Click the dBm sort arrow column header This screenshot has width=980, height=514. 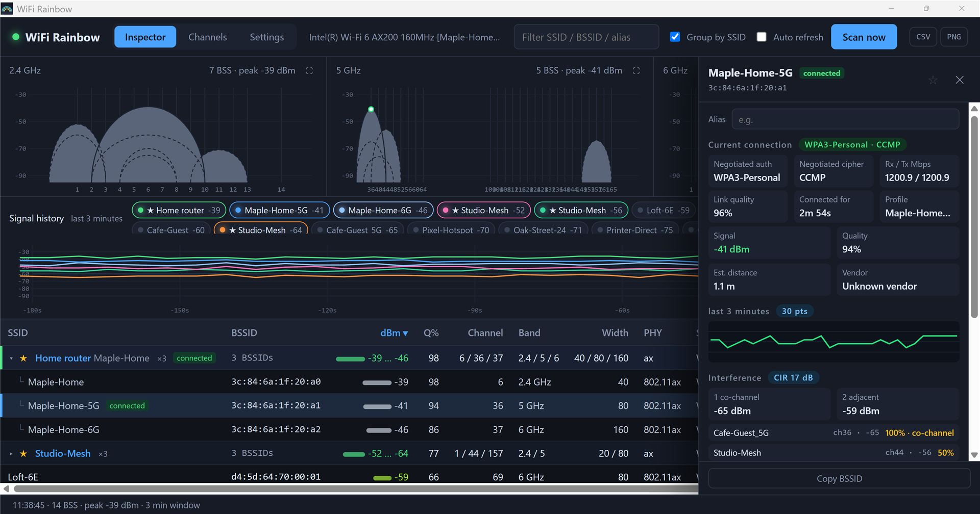coord(394,332)
